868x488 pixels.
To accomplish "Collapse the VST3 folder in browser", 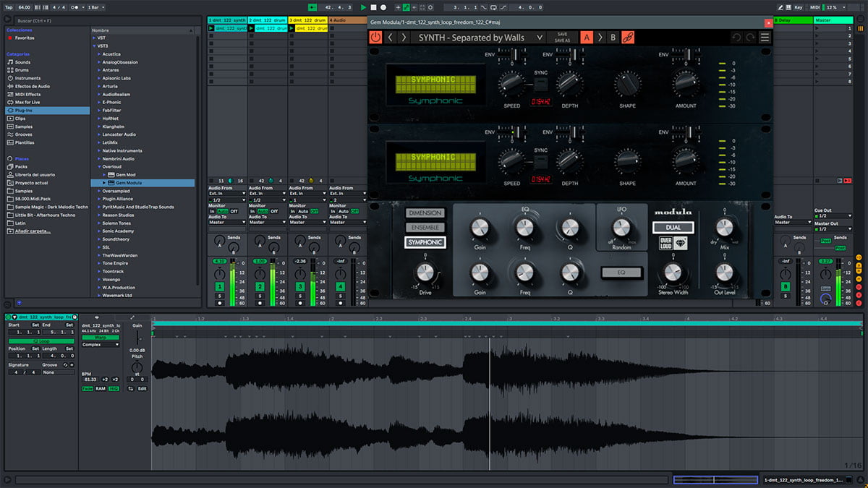I will (x=93, y=46).
